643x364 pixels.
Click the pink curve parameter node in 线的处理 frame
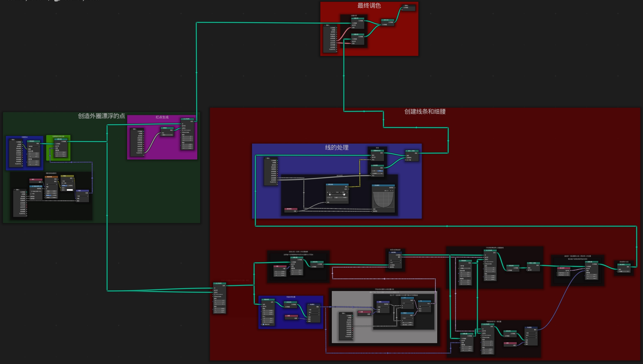(291, 209)
